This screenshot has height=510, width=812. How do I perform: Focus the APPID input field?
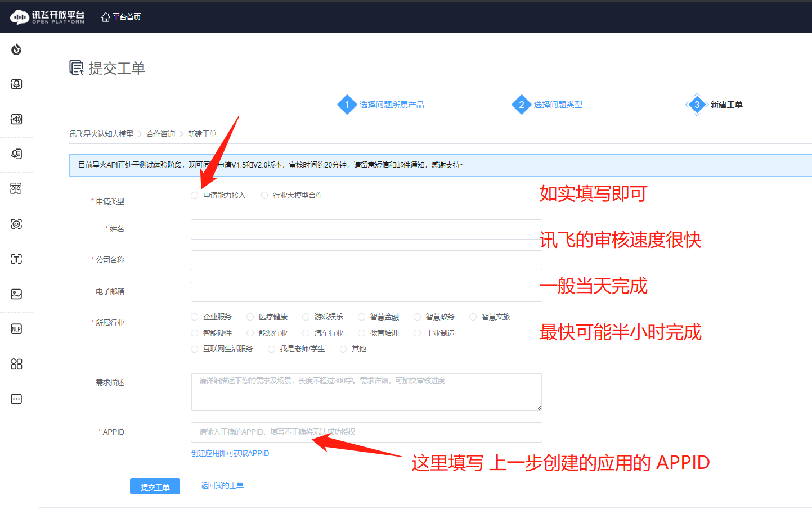[x=366, y=432]
